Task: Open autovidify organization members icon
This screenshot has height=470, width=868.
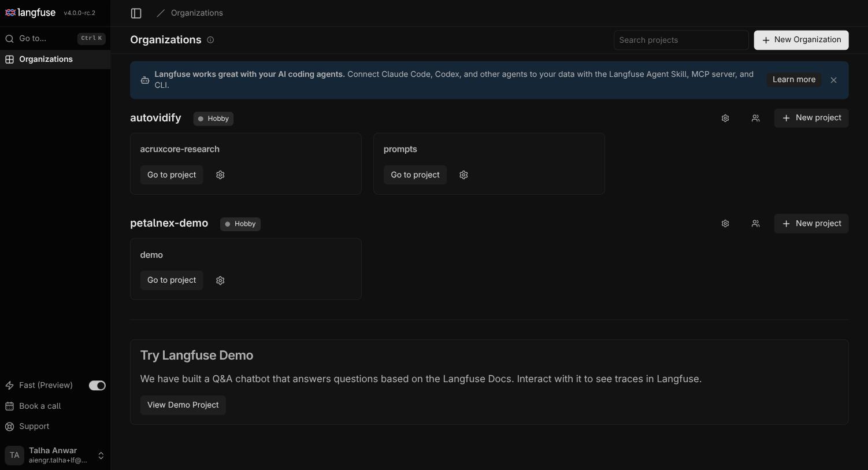Action: point(755,118)
